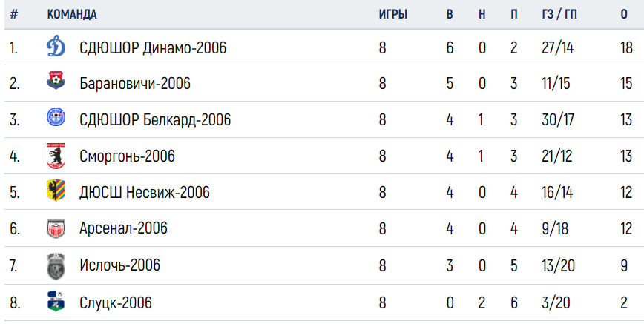Screen dimensions: 644x324
Task: Click the Isloch-2006 grey wolf crest
Action: coord(56,266)
